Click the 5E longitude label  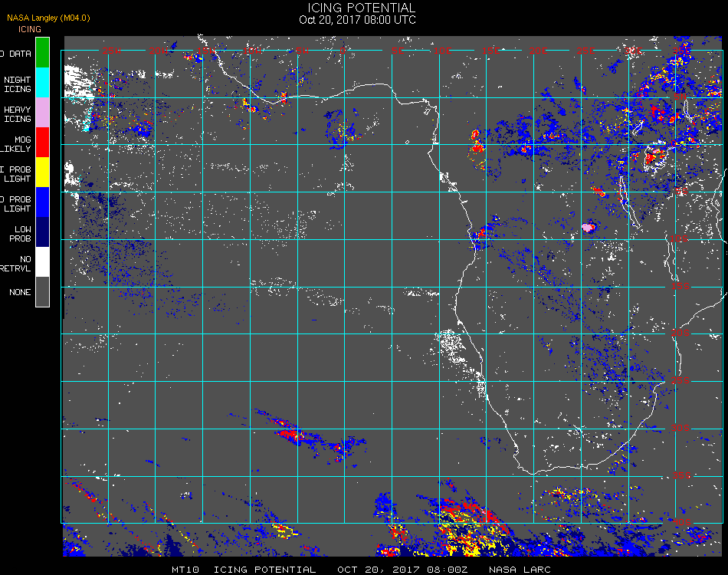click(398, 51)
